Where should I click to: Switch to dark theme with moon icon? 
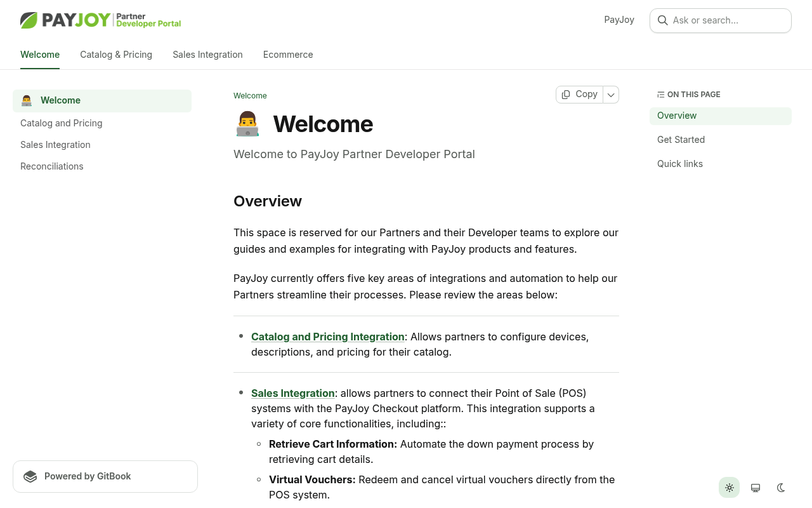click(781, 488)
